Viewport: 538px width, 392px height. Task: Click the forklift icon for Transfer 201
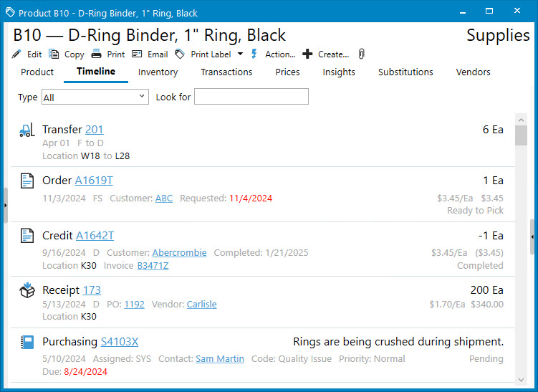coord(27,130)
